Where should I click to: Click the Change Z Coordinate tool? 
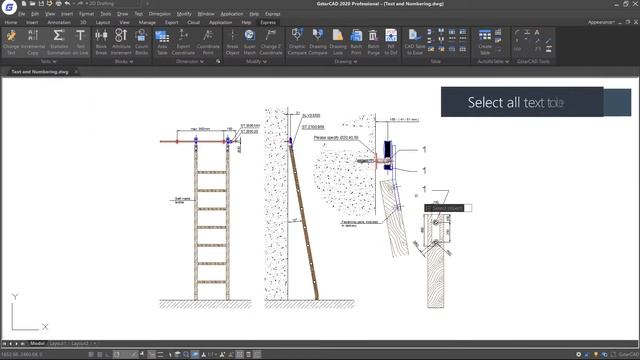[x=271, y=42]
